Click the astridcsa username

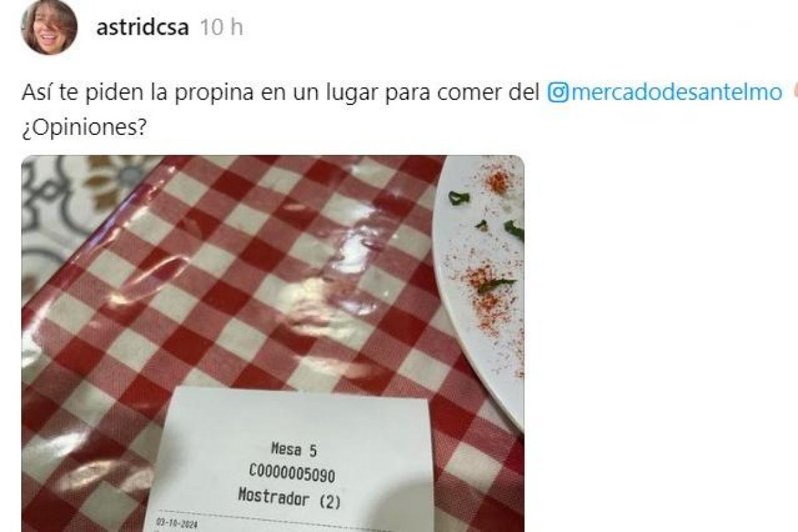click(x=142, y=28)
